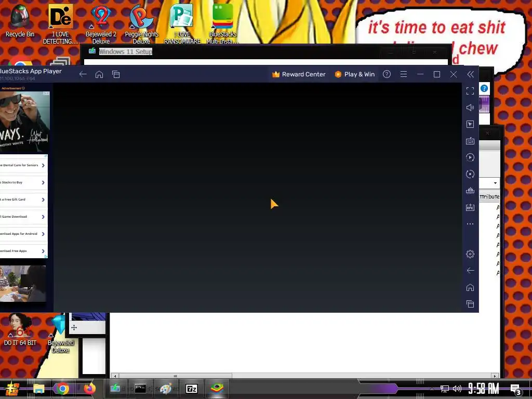Open the Game Download ad link
The image size is (532, 399).
click(23, 217)
